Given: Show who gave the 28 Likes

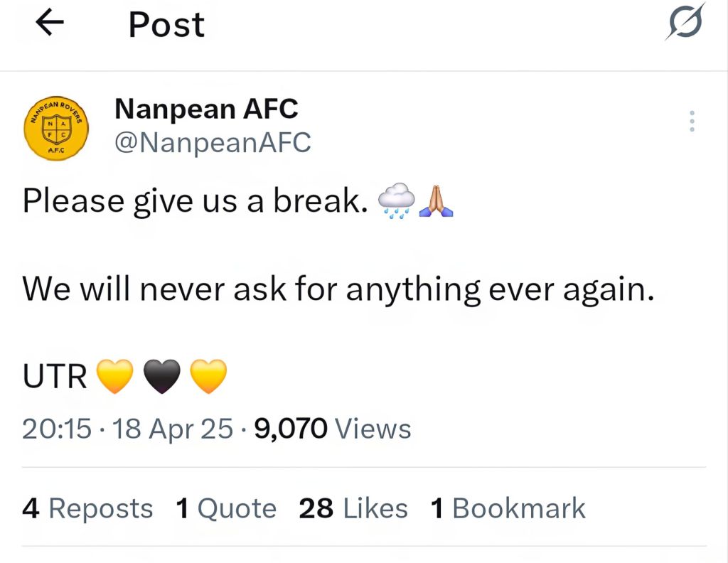Looking at the screenshot, I should [353, 508].
